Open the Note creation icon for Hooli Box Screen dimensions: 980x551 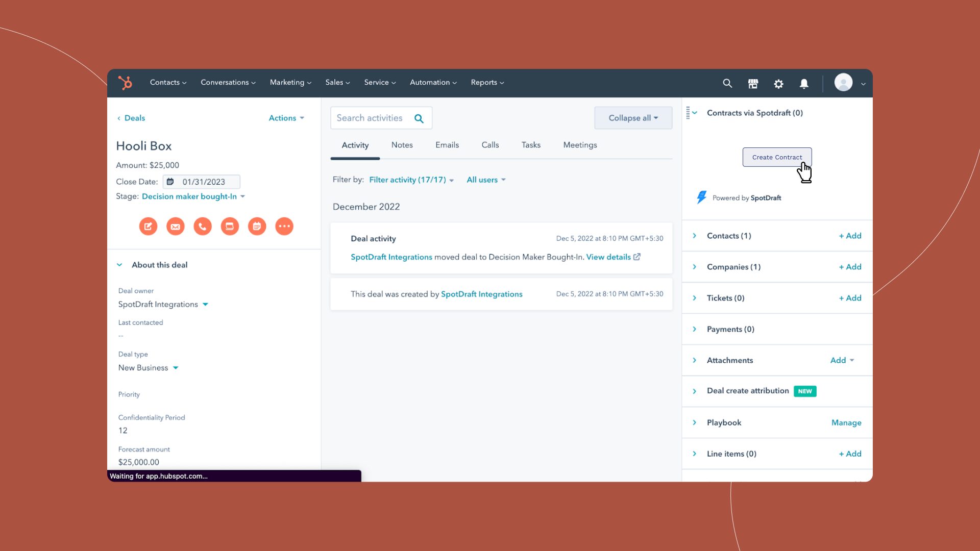coord(148,226)
